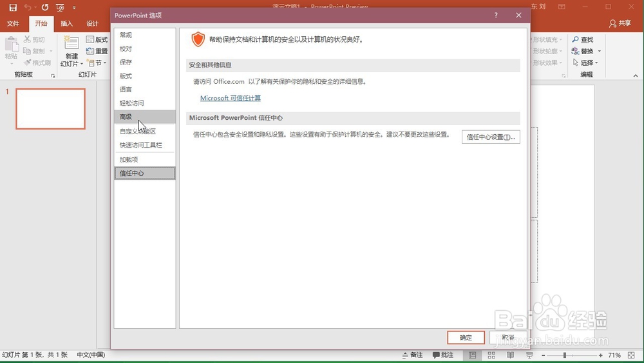Open the 替换 dropdown arrow
Screen dimensions: 644x363
pyautogui.click(x=599, y=52)
